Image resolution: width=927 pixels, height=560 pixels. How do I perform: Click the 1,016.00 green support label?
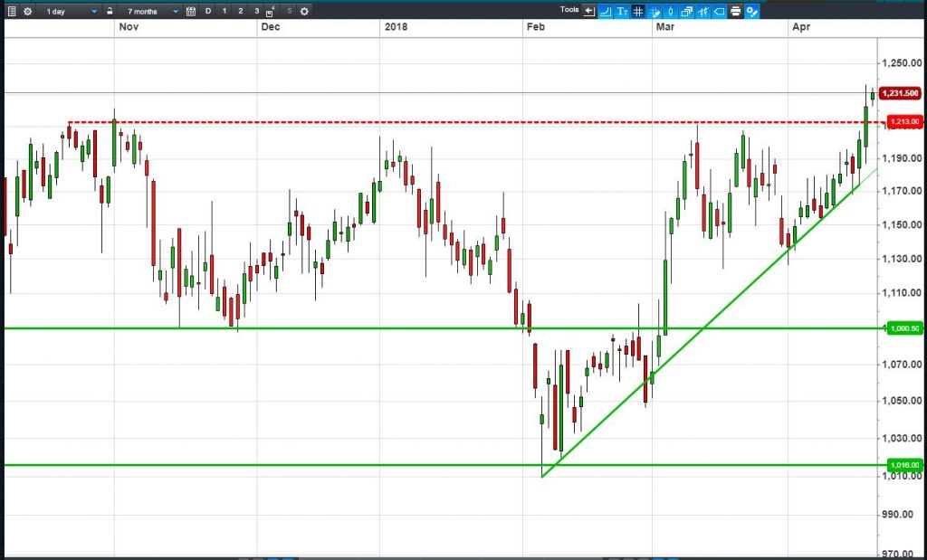click(x=904, y=465)
